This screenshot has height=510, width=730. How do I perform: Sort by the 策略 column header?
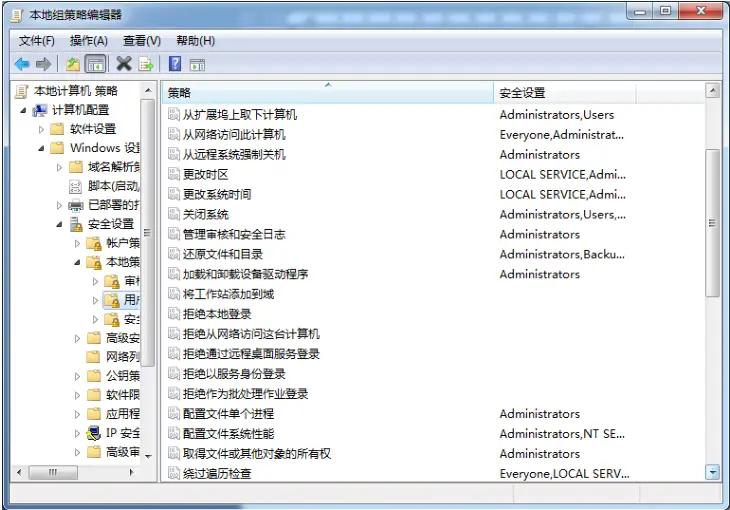[x=328, y=93]
